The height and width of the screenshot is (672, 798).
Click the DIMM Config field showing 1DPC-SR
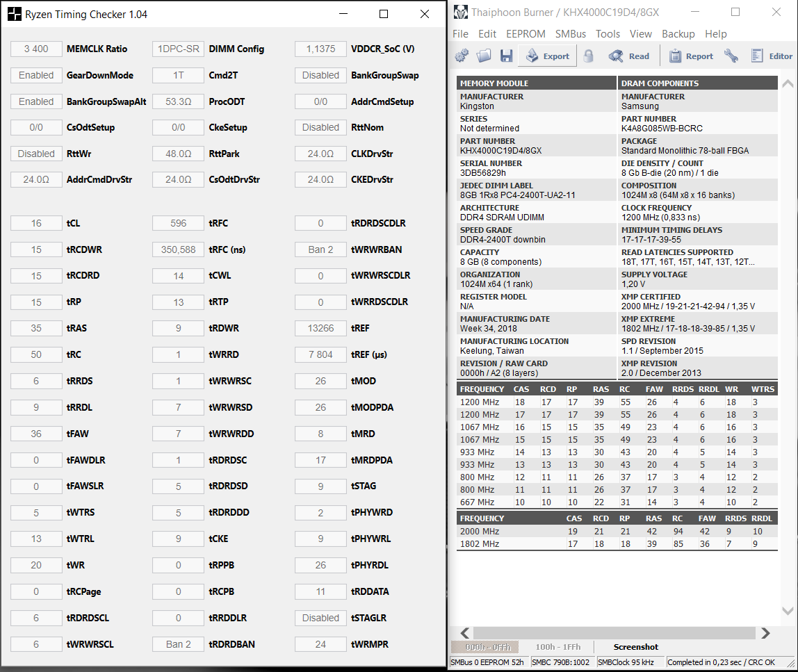pos(178,49)
